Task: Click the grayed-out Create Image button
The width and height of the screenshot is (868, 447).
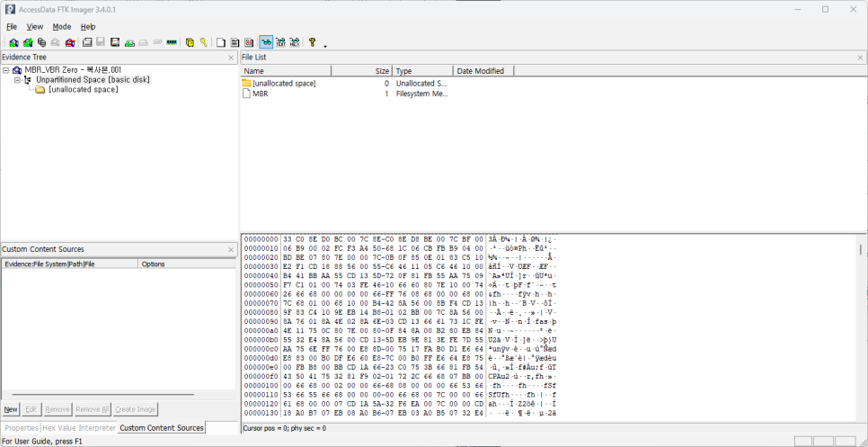Action: (x=135, y=409)
